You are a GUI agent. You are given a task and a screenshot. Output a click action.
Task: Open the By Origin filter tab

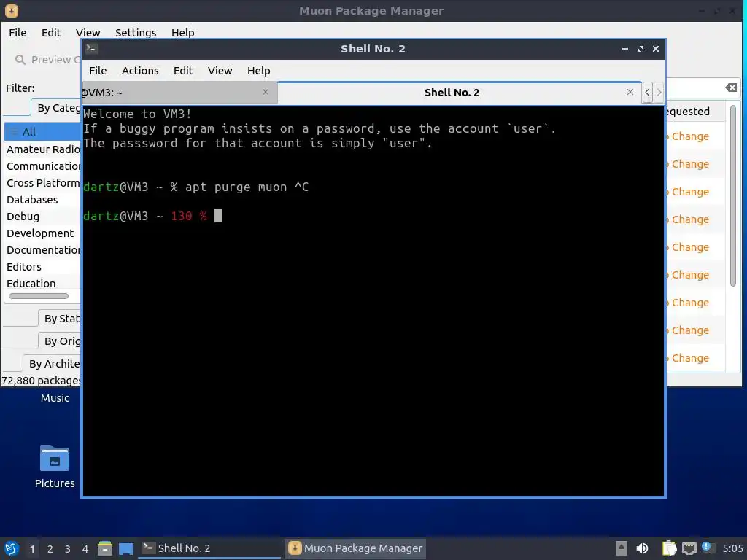tap(60, 341)
